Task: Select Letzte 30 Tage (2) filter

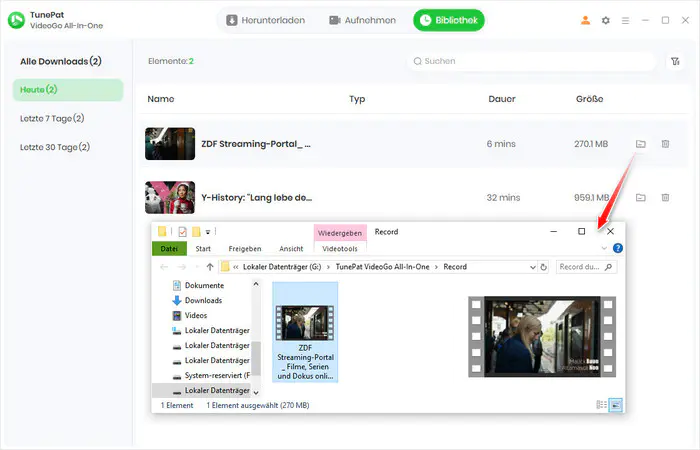Action: (x=55, y=147)
